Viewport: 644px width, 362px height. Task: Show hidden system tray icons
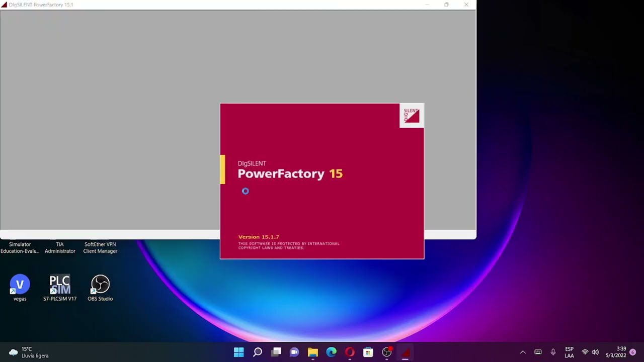(523, 352)
